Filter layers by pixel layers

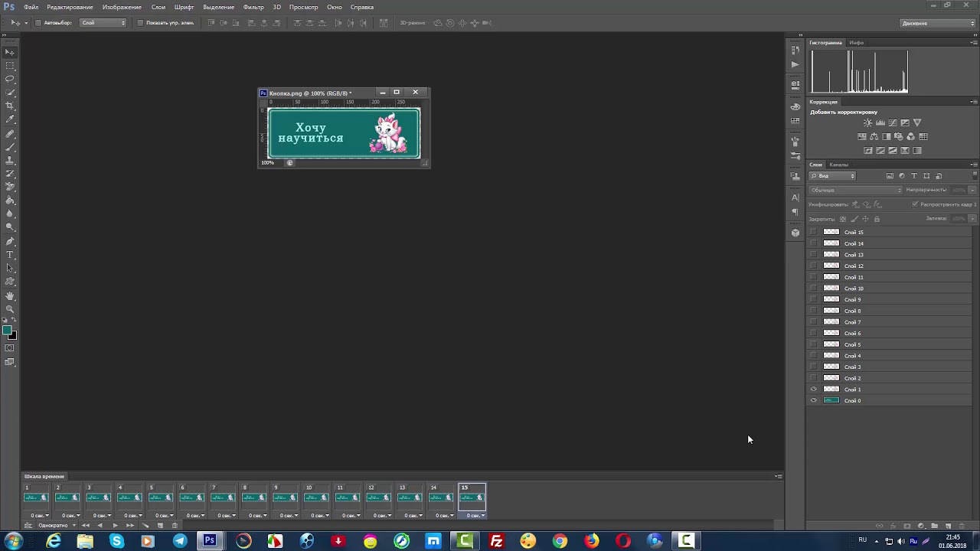tap(890, 176)
